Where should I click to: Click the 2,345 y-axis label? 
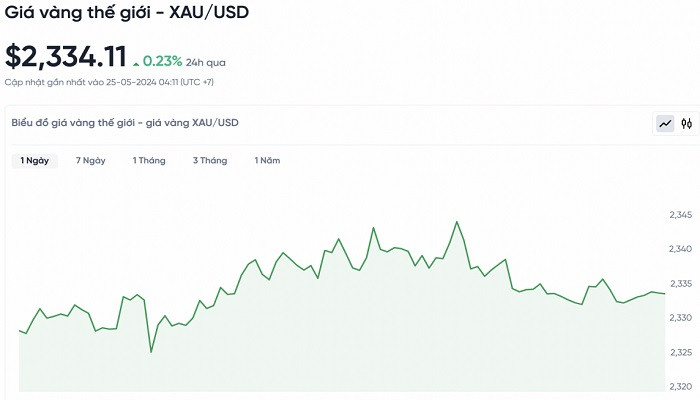pyautogui.click(x=681, y=215)
